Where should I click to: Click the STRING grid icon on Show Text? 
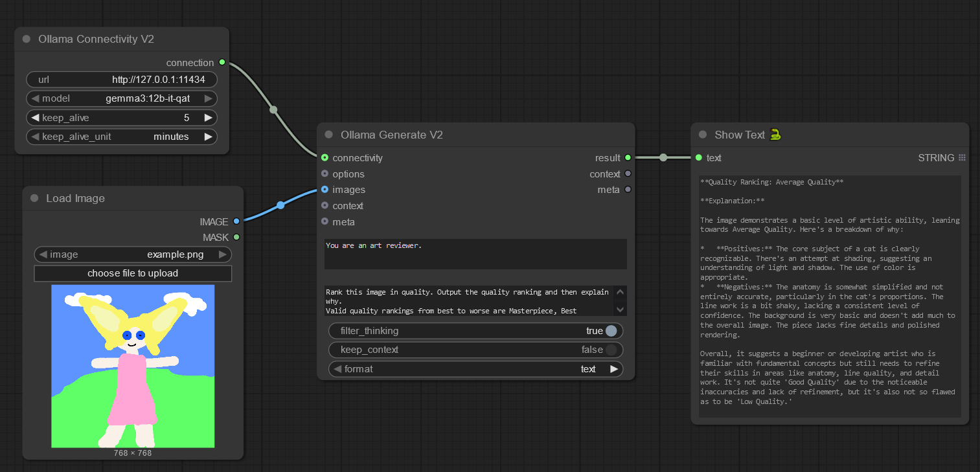pyautogui.click(x=962, y=157)
